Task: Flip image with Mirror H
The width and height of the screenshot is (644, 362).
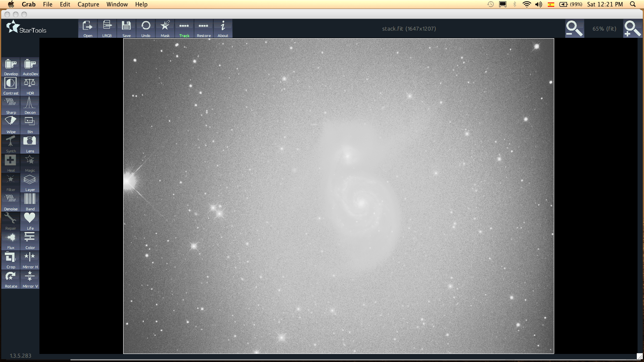Action: [x=30, y=260]
